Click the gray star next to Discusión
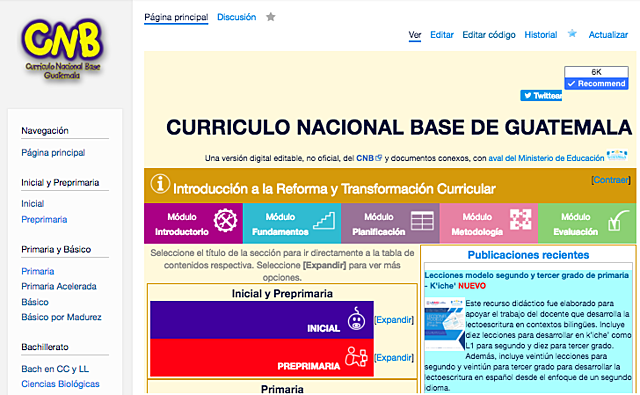Viewport: 640px width, 395px height. [271, 17]
